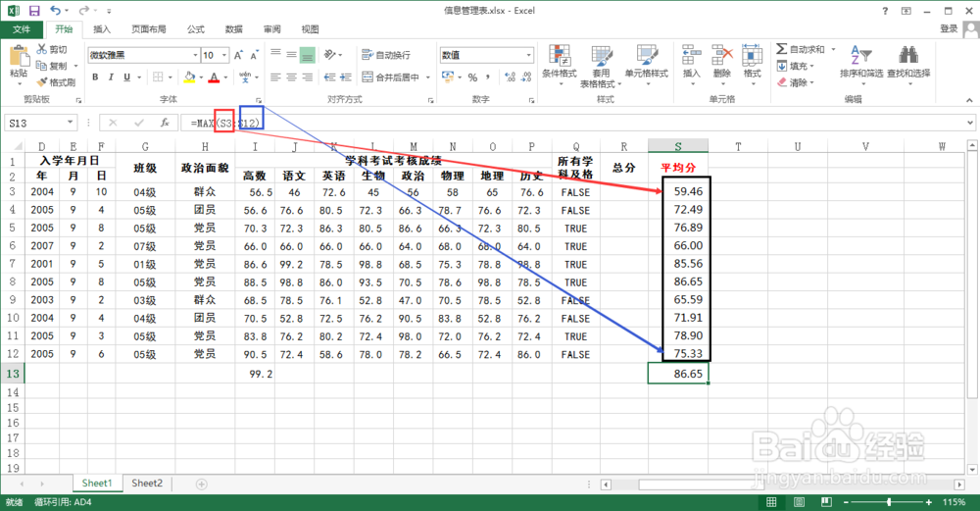Collapse the ribbon with the chevron
Screen dimensions: 980x511
point(969,99)
